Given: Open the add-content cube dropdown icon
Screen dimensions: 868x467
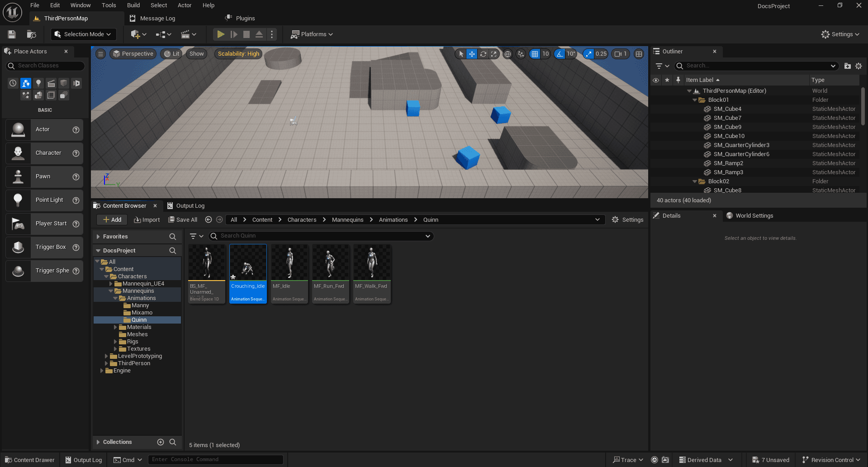Looking at the screenshot, I should pyautogui.click(x=138, y=34).
